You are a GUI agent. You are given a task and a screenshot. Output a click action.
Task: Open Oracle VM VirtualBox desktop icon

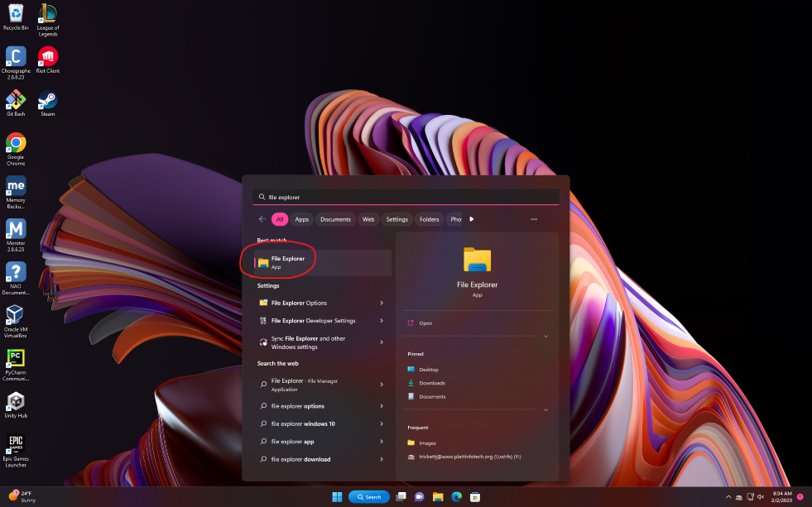[16, 321]
